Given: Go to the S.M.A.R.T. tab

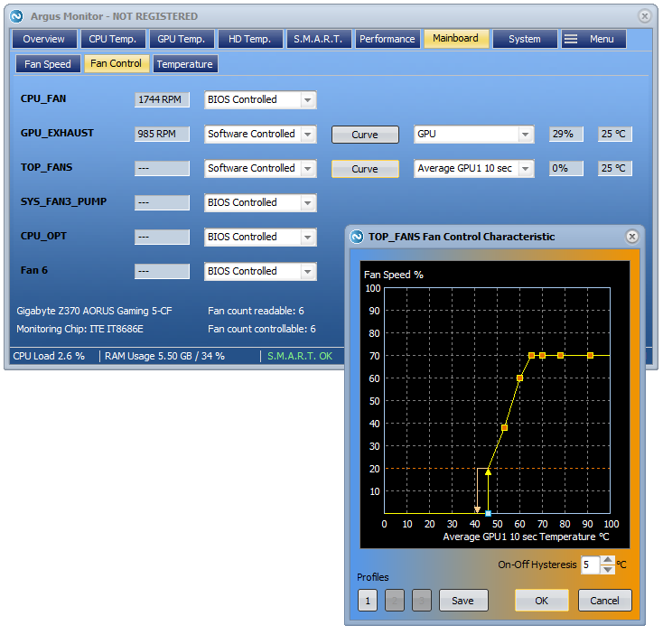Looking at the screenshot, I should 318,39.
